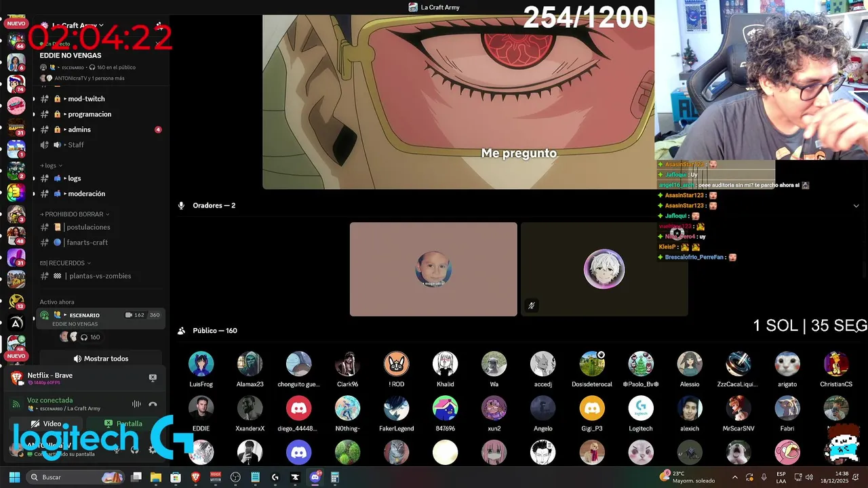Click the taskbar Buscar search box

click(x=76, y=477)
